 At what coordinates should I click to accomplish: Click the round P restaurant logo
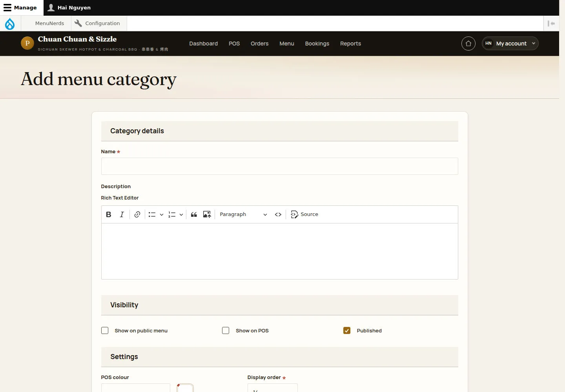point(27,43)
